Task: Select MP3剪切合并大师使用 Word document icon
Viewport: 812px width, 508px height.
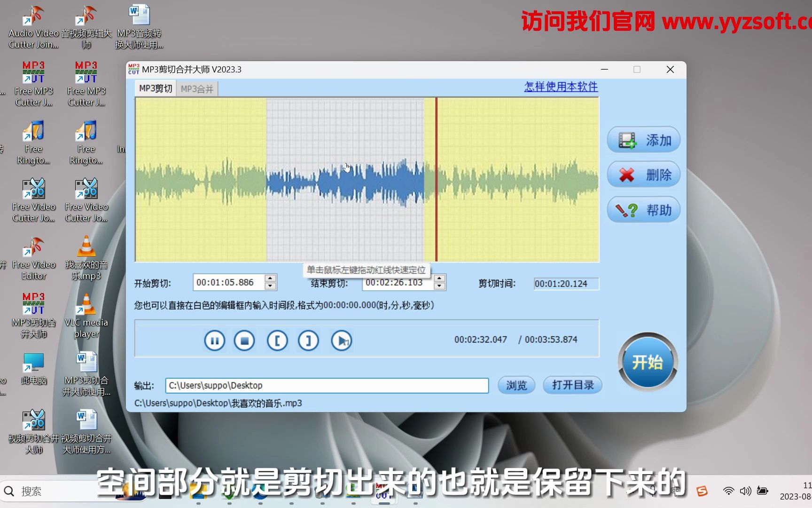Action: point(86,374)
